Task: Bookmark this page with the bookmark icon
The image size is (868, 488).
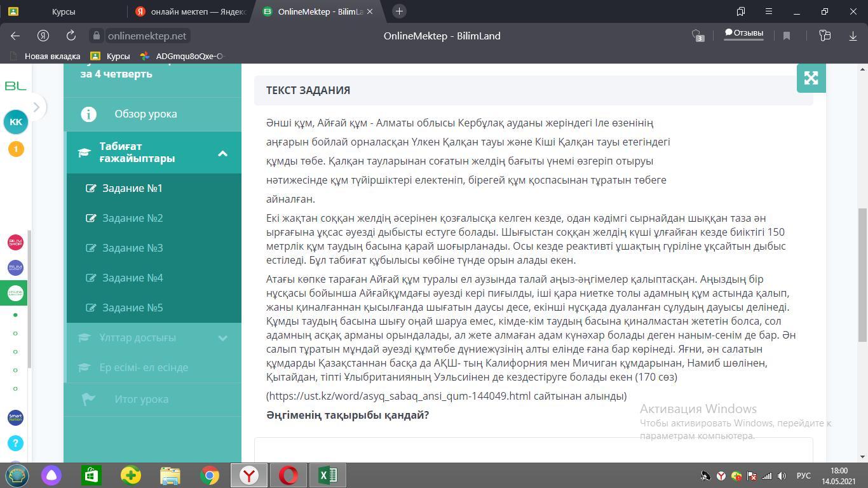Action: coord(787,36)
